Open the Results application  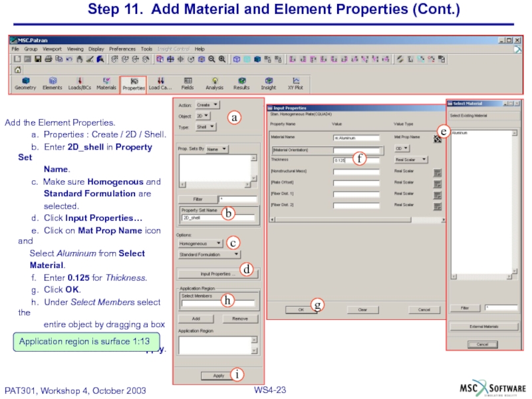[241, 84]
